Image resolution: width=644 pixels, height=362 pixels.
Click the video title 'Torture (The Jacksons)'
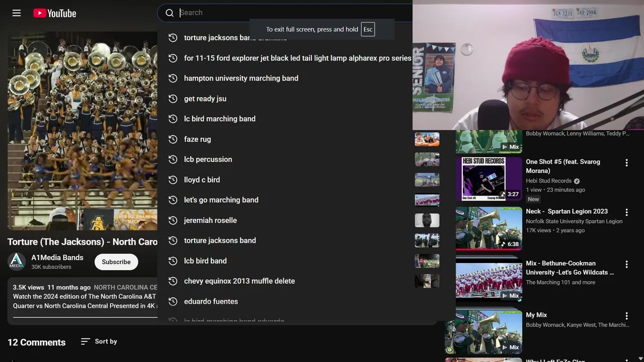83,242
